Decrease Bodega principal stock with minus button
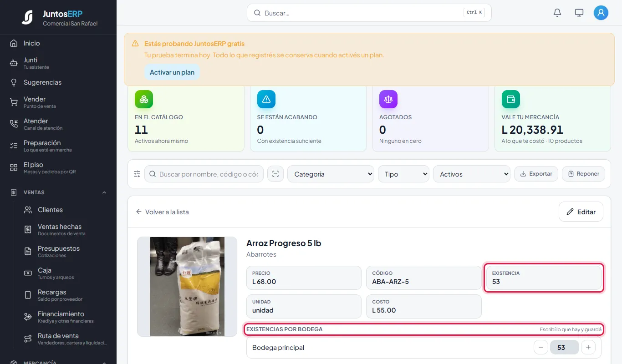622x364 pixels. click(540, 348)
